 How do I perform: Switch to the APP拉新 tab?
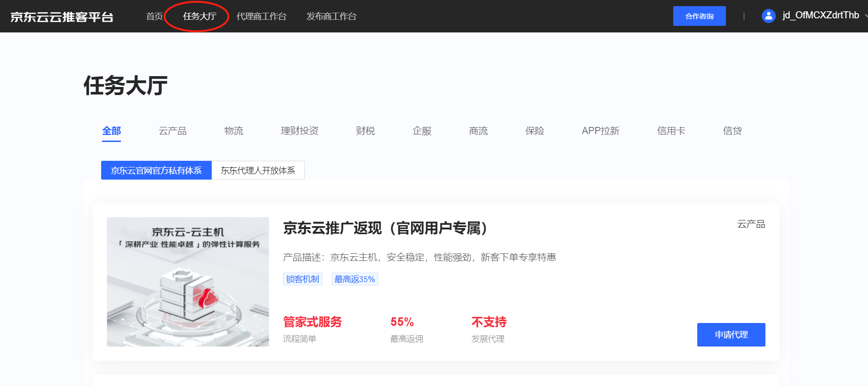(x=600, y=131)
